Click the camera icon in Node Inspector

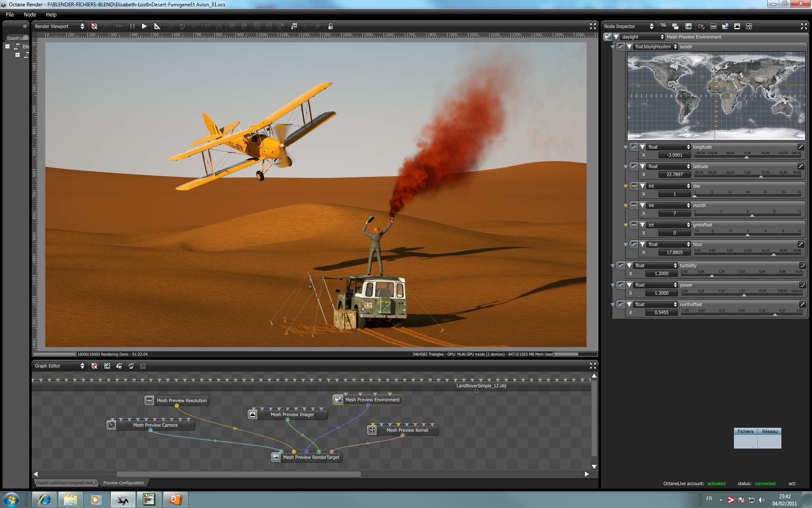pyautogui.click(x=701, y=26)
